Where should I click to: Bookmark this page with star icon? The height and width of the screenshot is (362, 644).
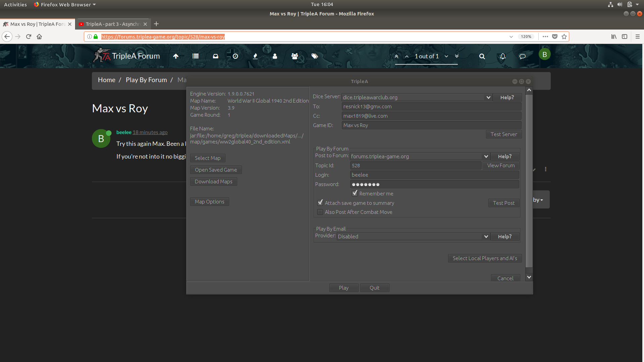click(564, 37)
